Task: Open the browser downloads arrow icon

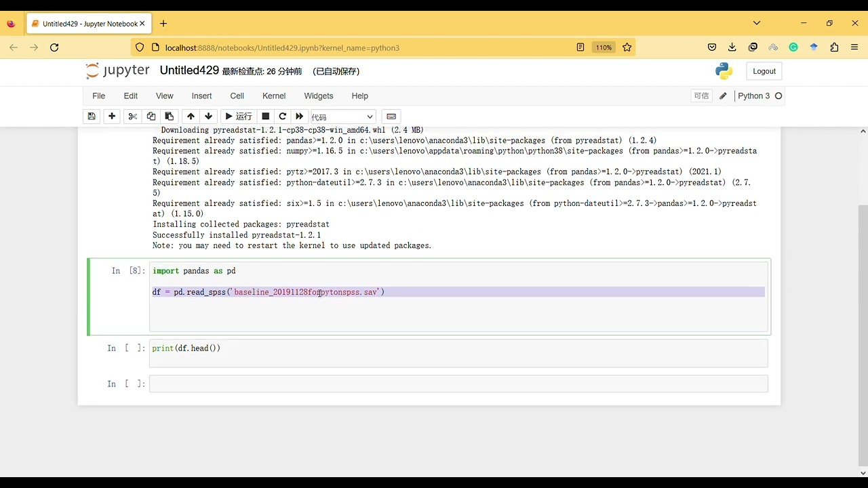Action: pos(732,47)
